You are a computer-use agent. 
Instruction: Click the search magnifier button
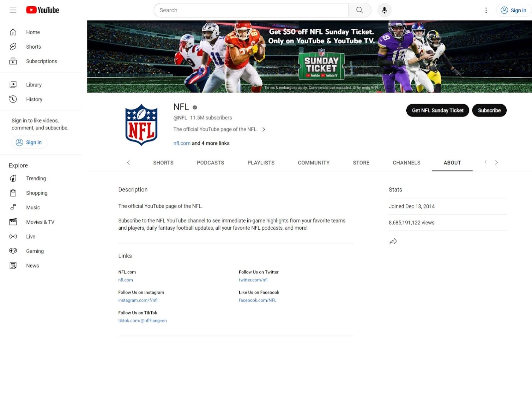(359, 10)
